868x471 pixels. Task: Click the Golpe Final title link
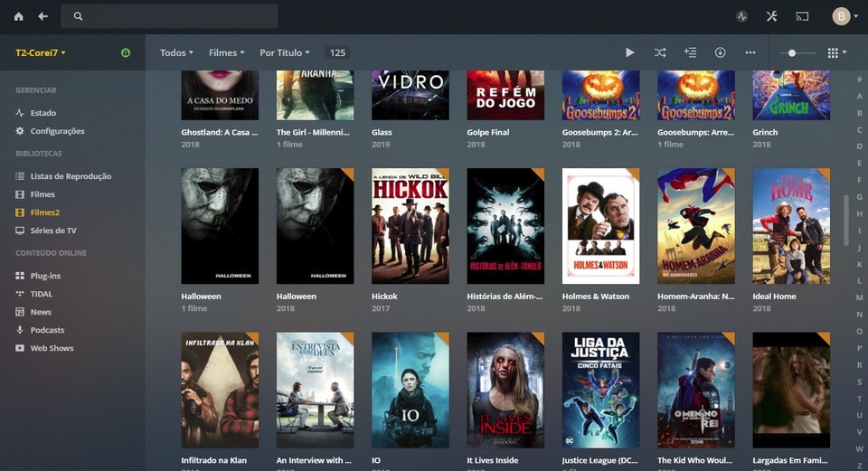(x=487, y=132)
